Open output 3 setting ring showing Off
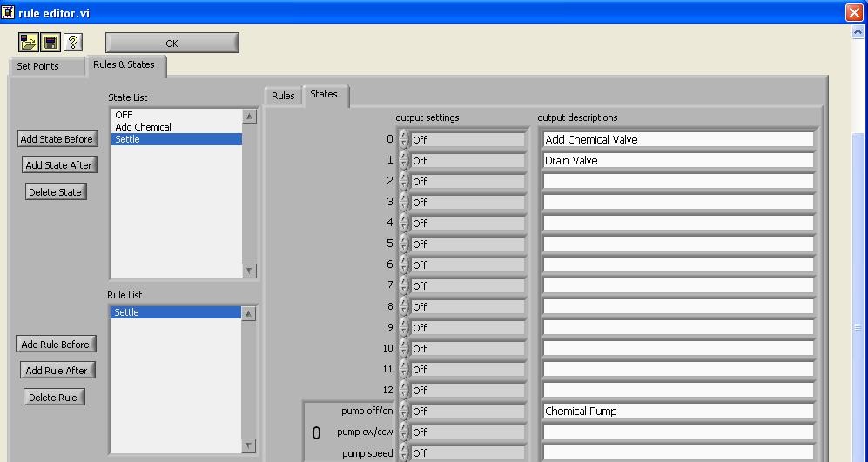The width and height of the screenshot is (868, 462). point(468,203)
